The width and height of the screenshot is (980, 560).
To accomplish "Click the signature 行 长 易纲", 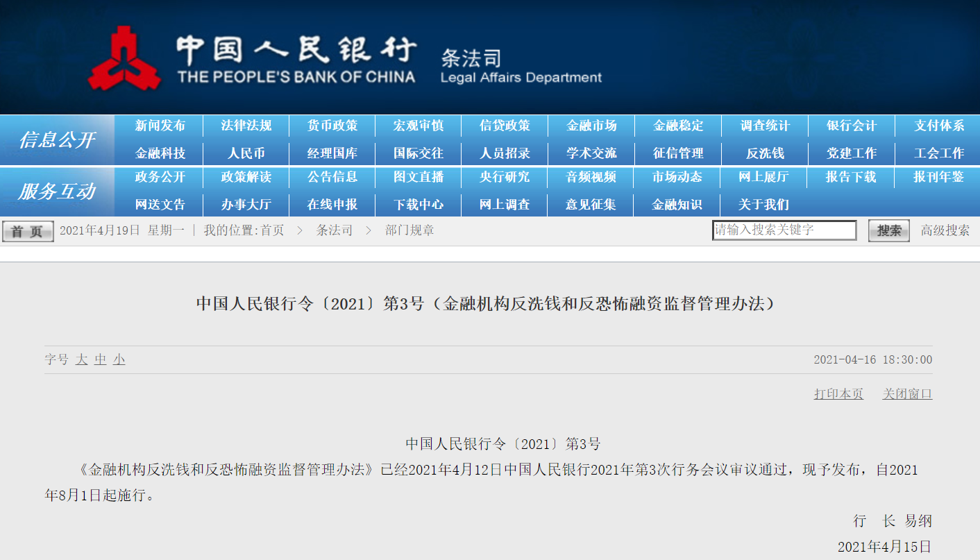I will point(893,521).
